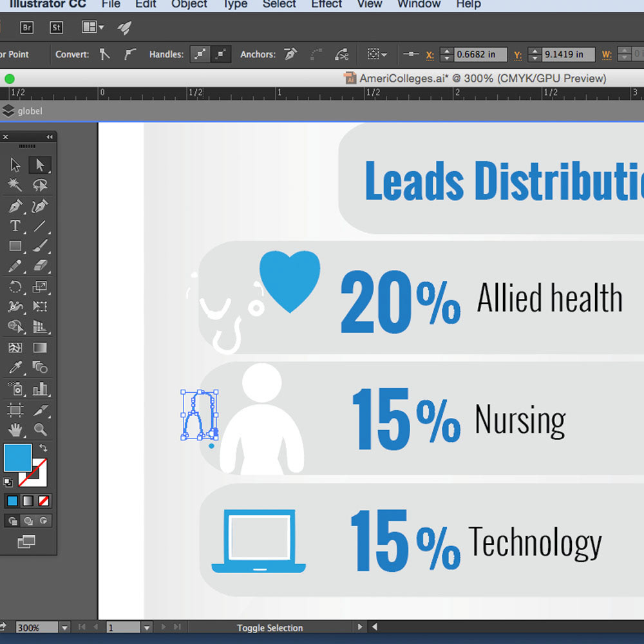Select the Puppet Warp tool
Screen dimensions: 644x644
[x=15, y=307]
